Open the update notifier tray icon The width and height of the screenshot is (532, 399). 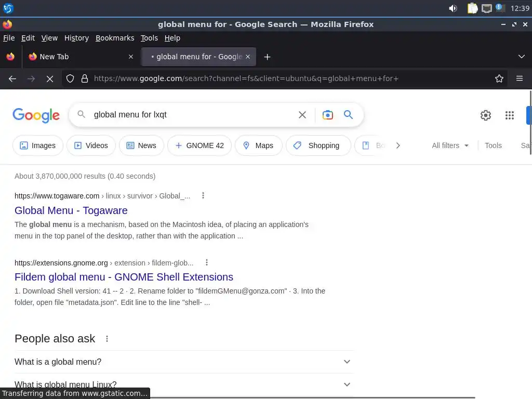pyautogui.click(x=500, y=8)
